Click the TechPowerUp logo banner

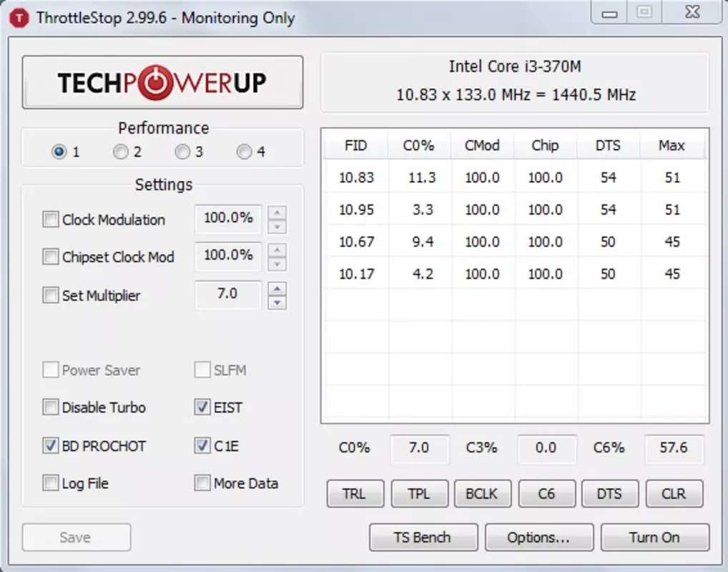pos(162,82)
